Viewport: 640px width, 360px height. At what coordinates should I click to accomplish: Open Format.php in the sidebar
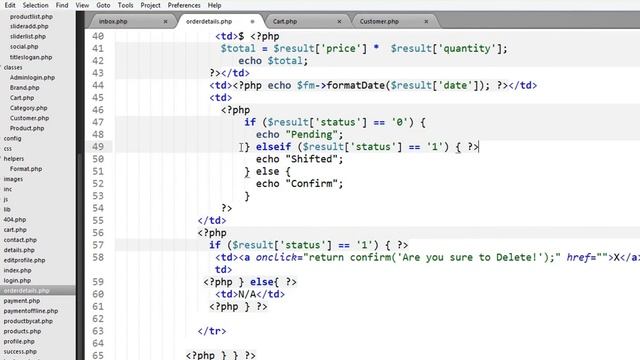coord(26,169)
